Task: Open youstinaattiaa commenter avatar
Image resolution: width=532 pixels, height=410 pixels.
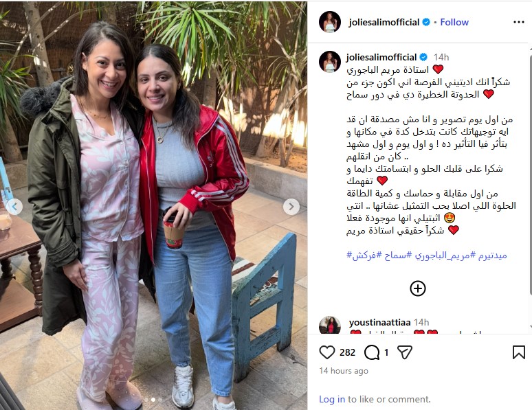Action: tap(330, 325)
